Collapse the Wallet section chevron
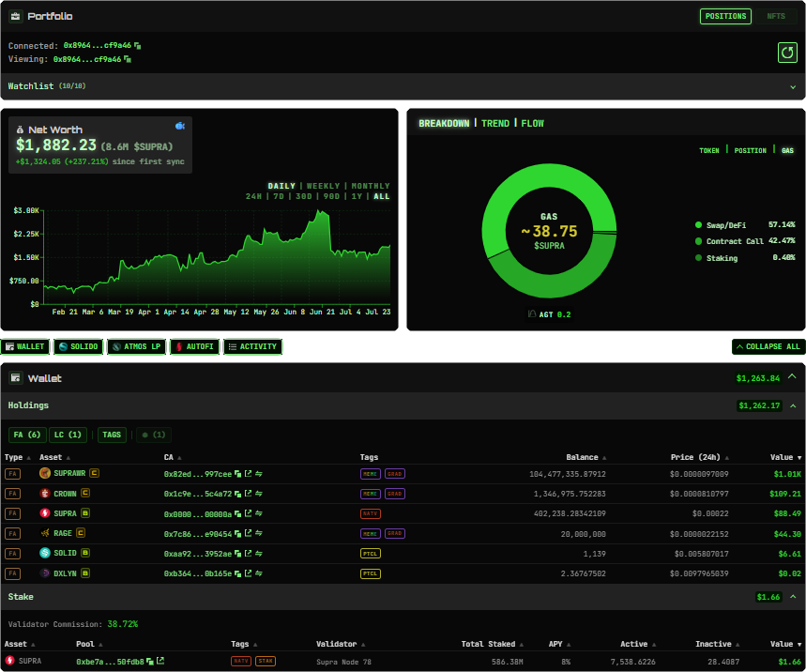This screenshot has width=806, height=672. click(x=792, y=376)
